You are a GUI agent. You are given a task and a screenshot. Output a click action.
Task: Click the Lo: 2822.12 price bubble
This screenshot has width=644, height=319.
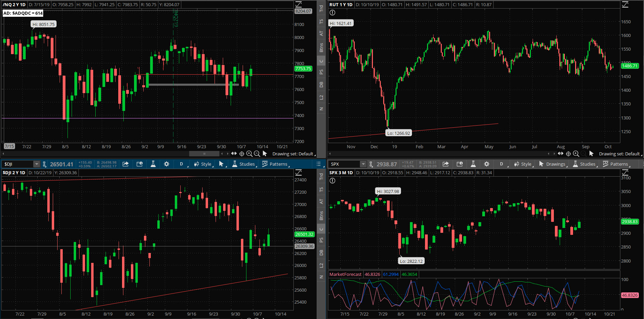click(411, 261)
